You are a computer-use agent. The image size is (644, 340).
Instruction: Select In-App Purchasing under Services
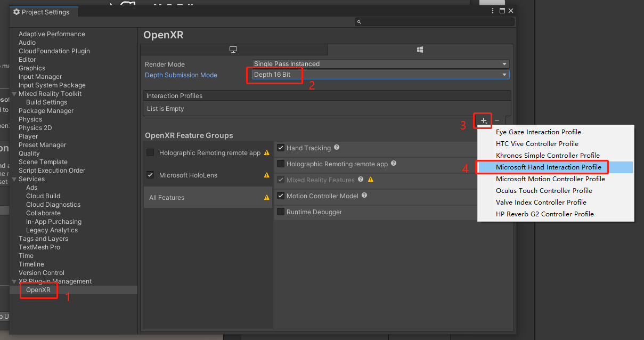(54, 222)
